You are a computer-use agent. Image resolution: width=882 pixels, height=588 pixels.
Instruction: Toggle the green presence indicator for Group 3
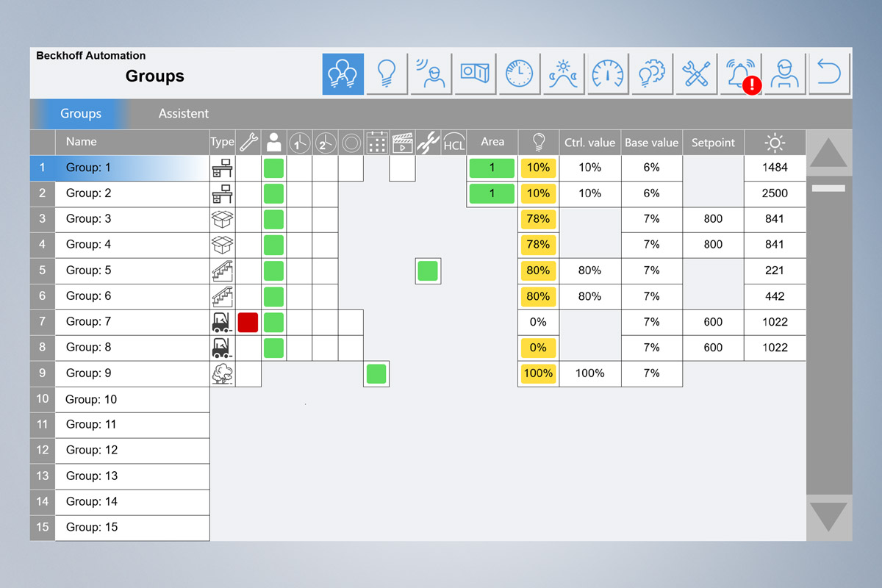[x=273, y=219]
